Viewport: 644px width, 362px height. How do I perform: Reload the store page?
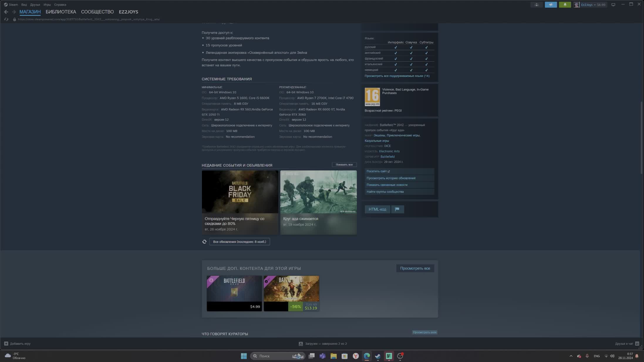[x=6, y=19]
